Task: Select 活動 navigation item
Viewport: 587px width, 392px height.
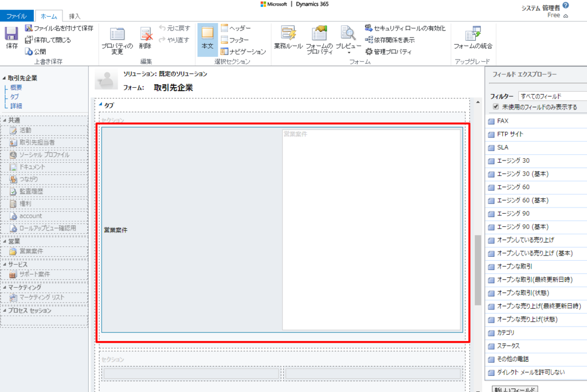Action: click(x=44, y=130)
